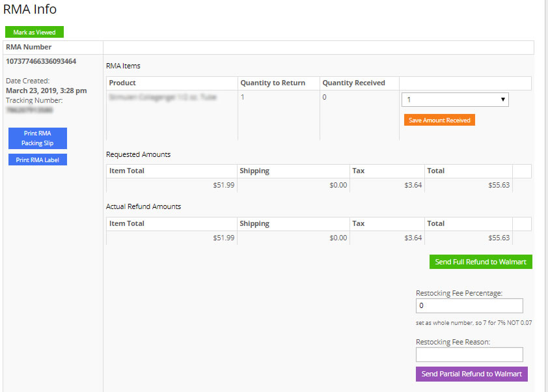Click the Print RMA Packing Slip button
Screen dimensions: 548x392
(37, 138)
